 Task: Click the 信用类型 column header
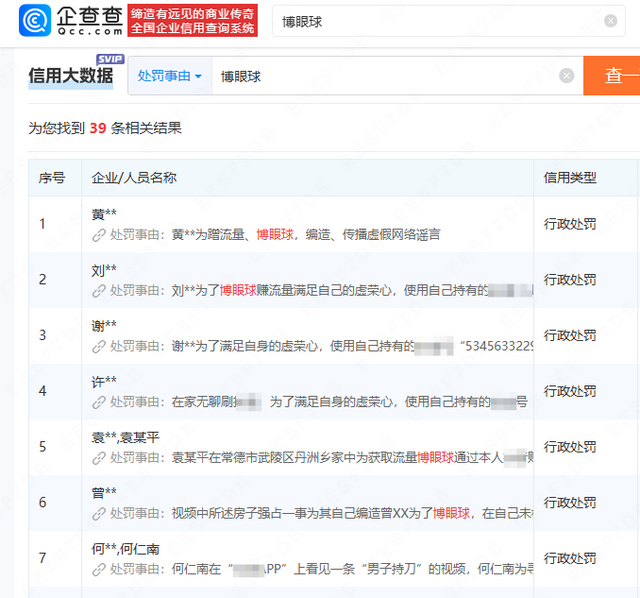pyautogui.click(x=570, y=178)
